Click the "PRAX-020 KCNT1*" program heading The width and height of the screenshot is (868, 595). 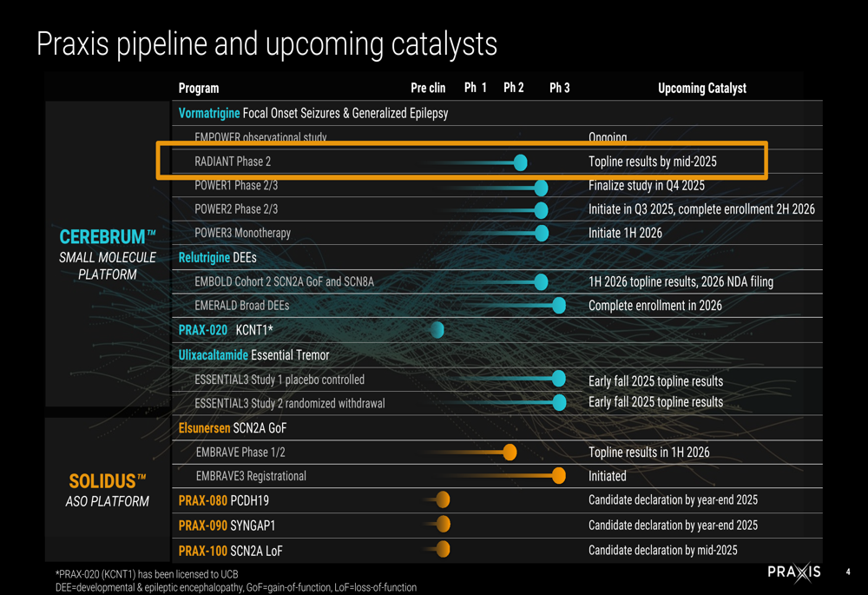[x=226, y=330]
